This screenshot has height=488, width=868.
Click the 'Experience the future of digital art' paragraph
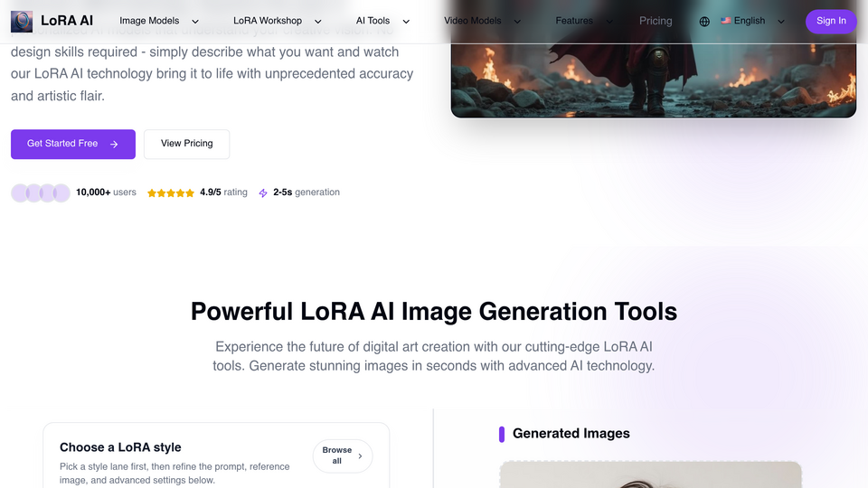point(434,356)
